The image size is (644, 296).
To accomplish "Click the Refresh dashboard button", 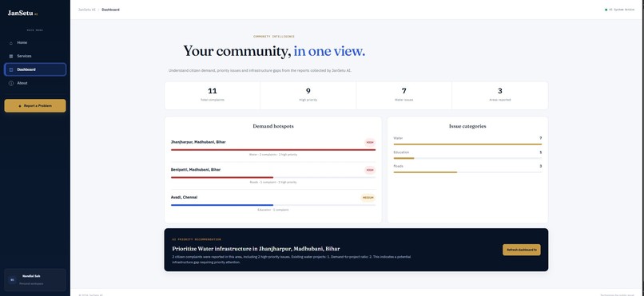I will click(521, 250).
